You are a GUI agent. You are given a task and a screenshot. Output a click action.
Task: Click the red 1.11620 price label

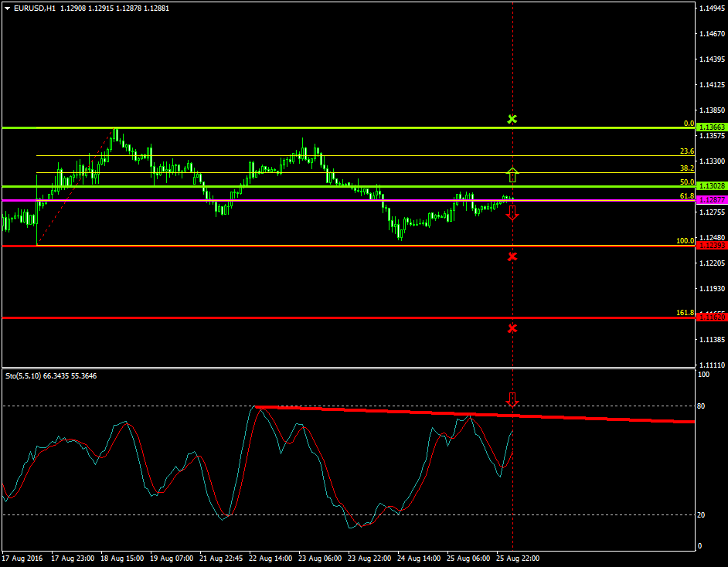pos(710,317)
